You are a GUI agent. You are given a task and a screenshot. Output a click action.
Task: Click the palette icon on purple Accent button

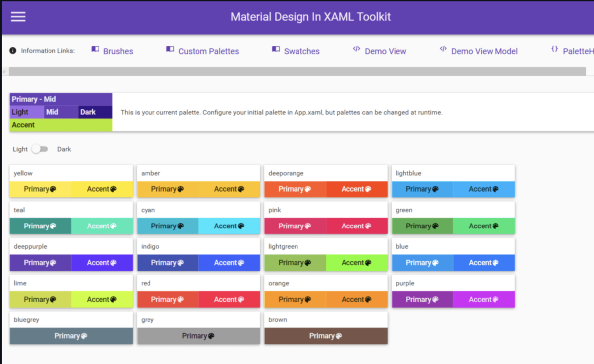(496, 299)
